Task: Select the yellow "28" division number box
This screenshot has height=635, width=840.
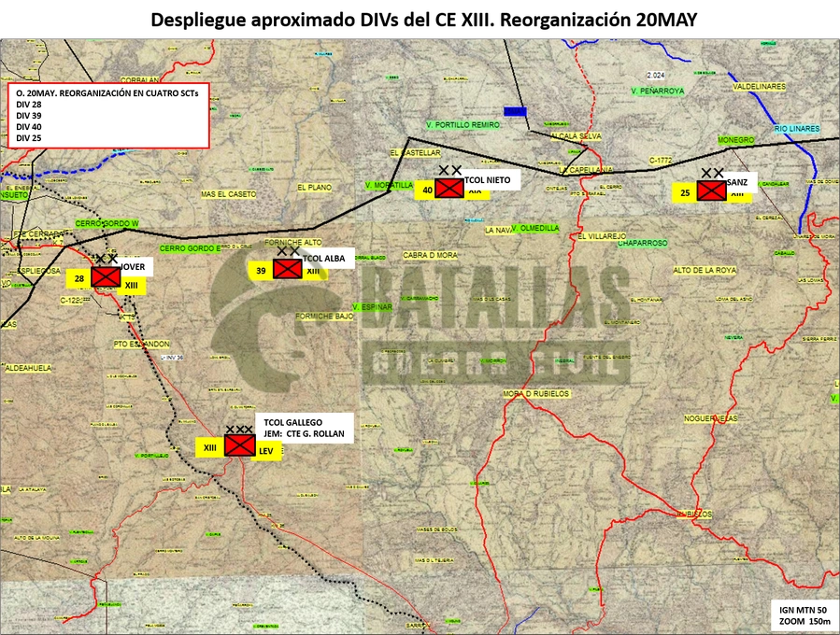Action: (x=79, y=278)
